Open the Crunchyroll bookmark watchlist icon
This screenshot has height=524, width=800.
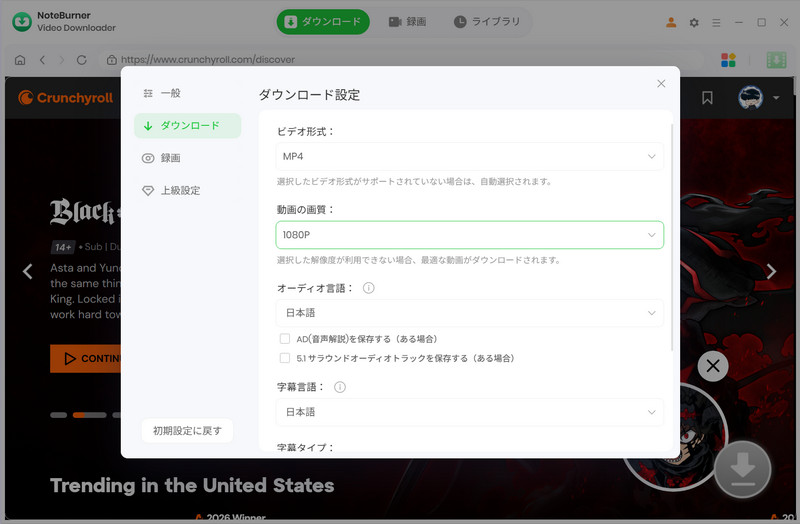707,97
